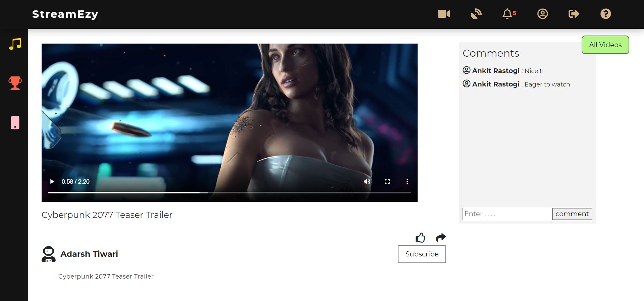The height and width of the screenshot is (301, 644).
Task: Click the video progress seek bar
Action: [x=229, y=192]
